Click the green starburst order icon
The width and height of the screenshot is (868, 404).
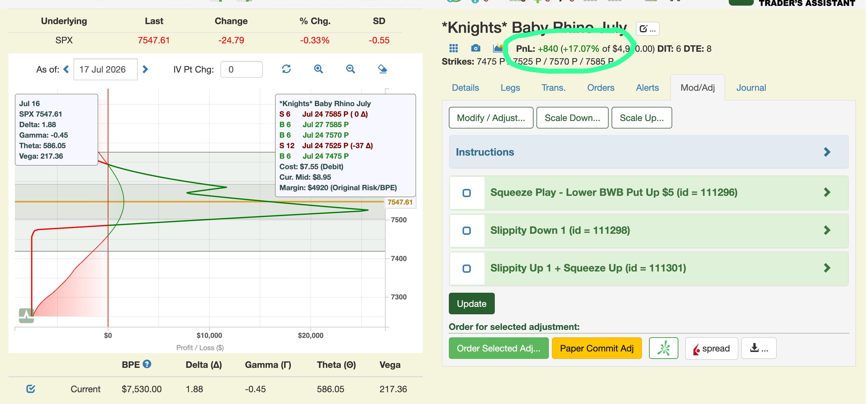[x=663, y=348]
